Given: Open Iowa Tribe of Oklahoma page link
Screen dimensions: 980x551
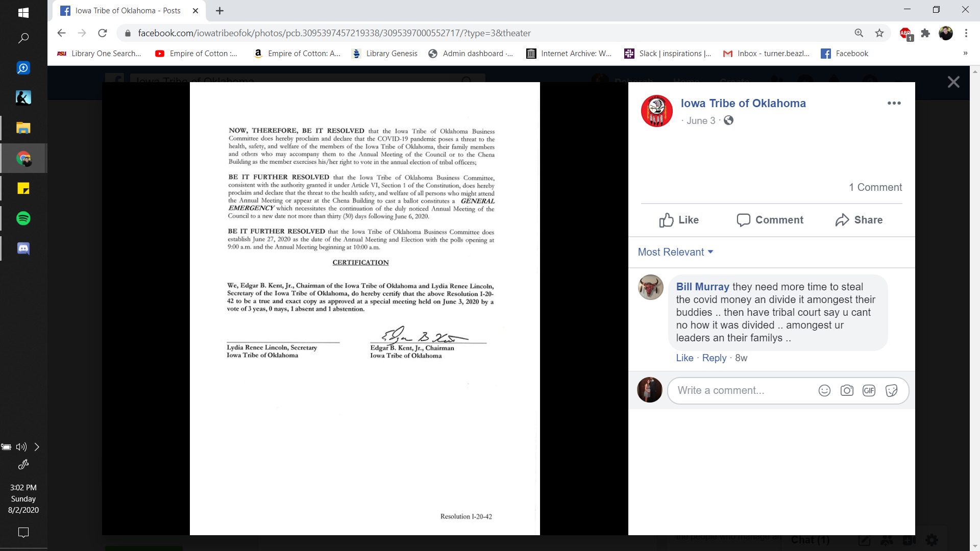Looking at the screenshot, I should pyautogui.click(x=743, y=103).
